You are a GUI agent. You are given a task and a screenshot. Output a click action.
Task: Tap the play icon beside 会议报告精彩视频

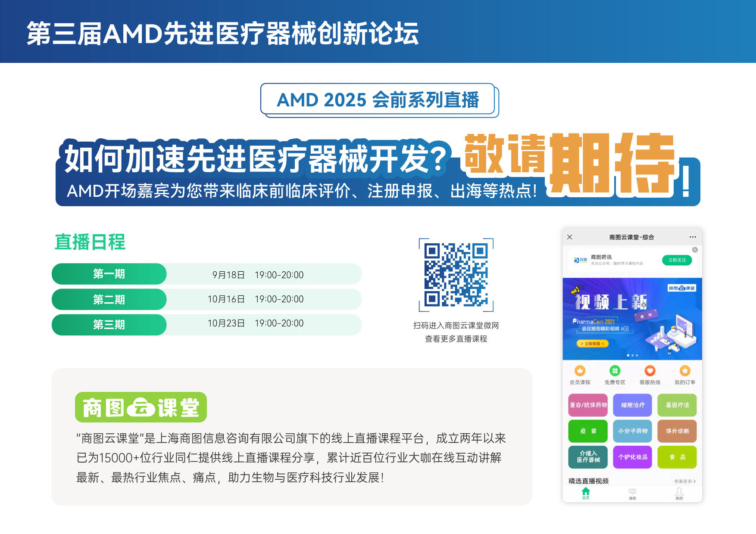[x=625, y=329]
